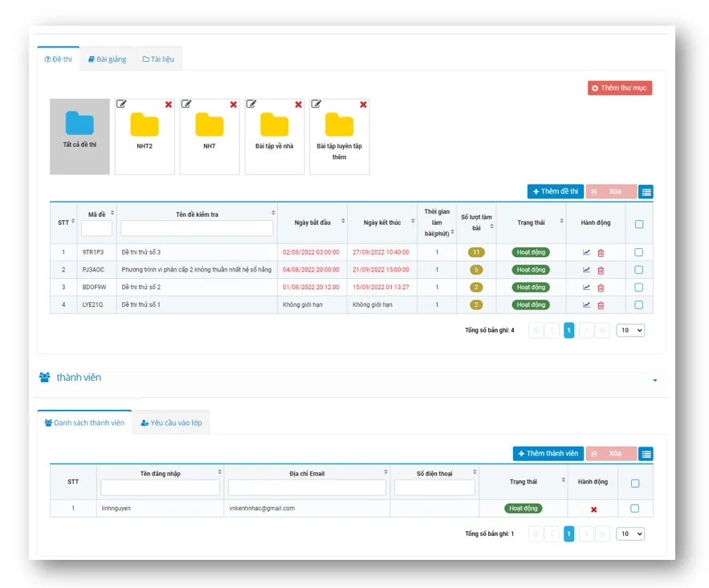Click edit icon on Bài tập về nhà folder
This screenshot has height=588, width=709.
251,104
